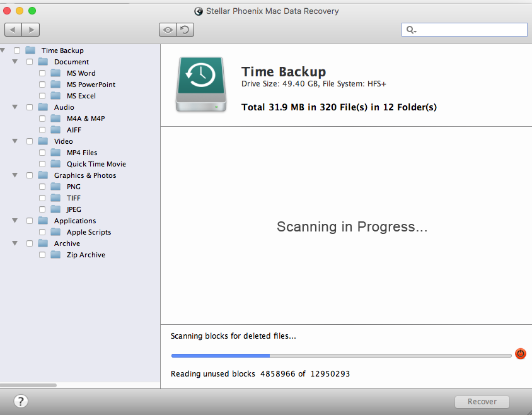The width and height of the screenshot is (532, 415).
Task: Click the Graphics & Photos folder icon
Action: 43,175
